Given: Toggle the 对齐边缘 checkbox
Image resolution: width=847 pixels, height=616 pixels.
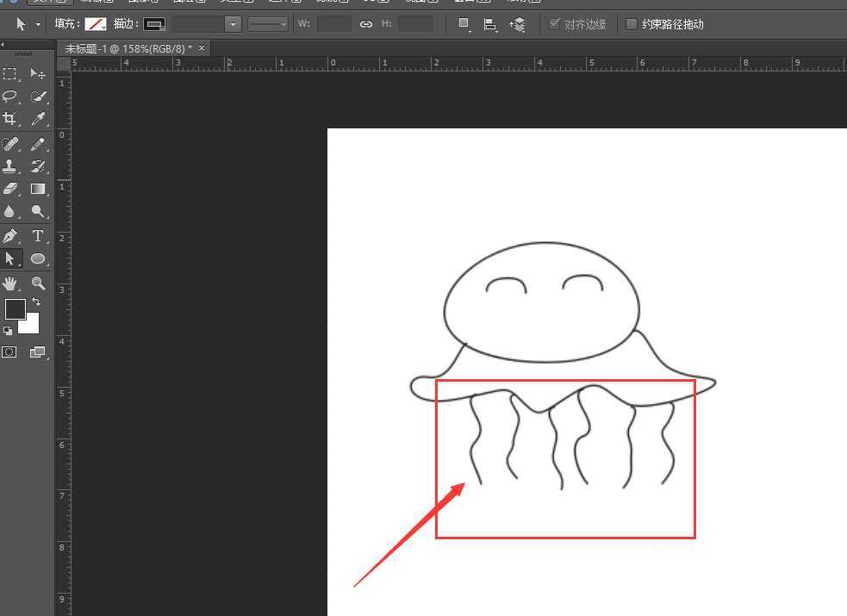Looking at the screenshot, I should [554, 24].
